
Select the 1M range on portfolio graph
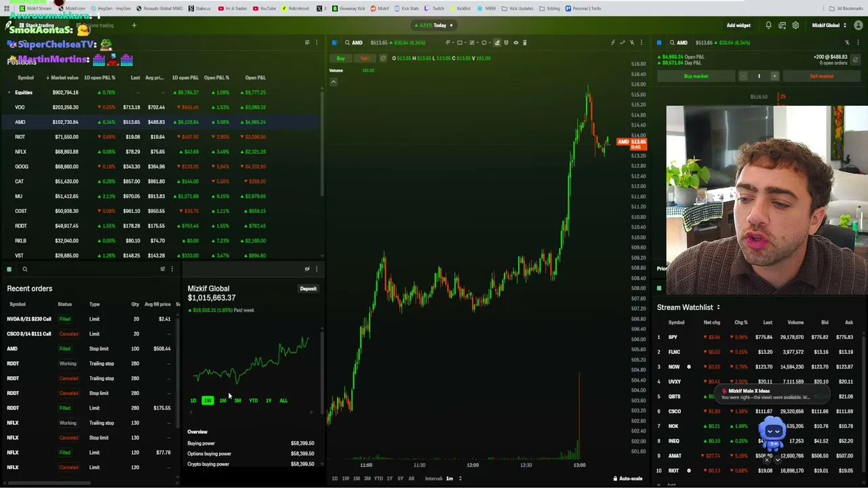(222, 401)
